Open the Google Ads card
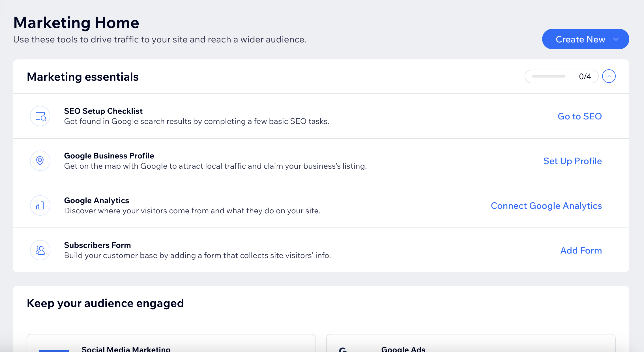The height and width of the screenshot is (352, 644). coord(471,343)
